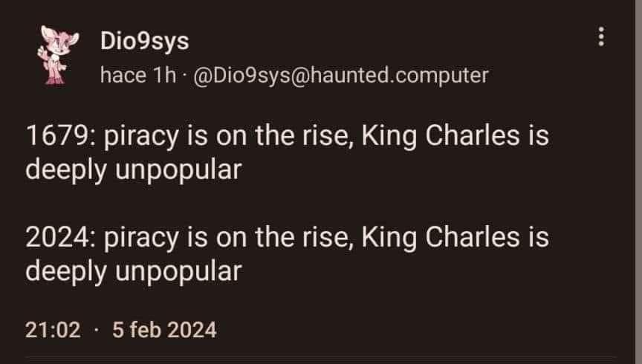Click the dot separator between time and date

pos(96,329)
